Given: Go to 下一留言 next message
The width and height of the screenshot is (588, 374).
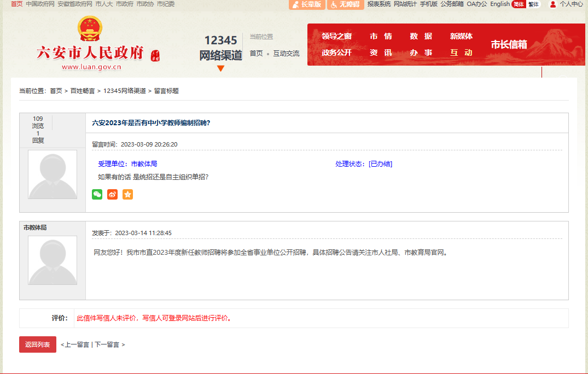Looking at the screenshot, I should (108, 345).
